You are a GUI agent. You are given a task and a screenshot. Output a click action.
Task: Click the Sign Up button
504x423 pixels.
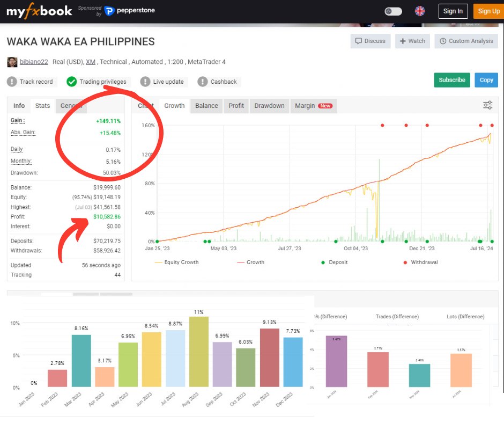point(488,11)
